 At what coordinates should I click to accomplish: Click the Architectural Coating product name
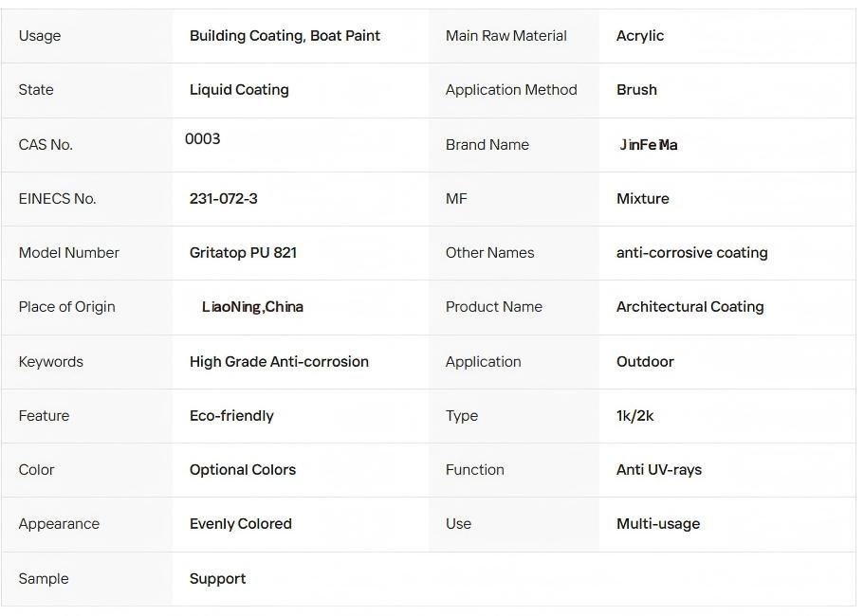(x=690, y=307)
